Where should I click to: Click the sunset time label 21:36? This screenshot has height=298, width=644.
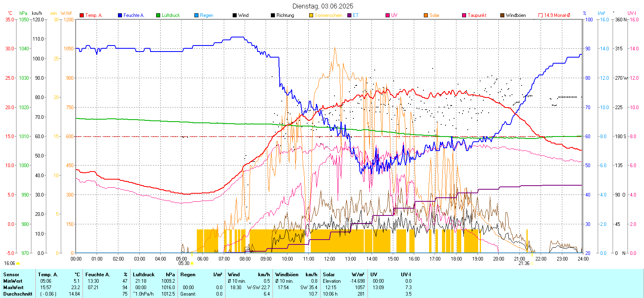pyautogui.click(x=524, y=263)
